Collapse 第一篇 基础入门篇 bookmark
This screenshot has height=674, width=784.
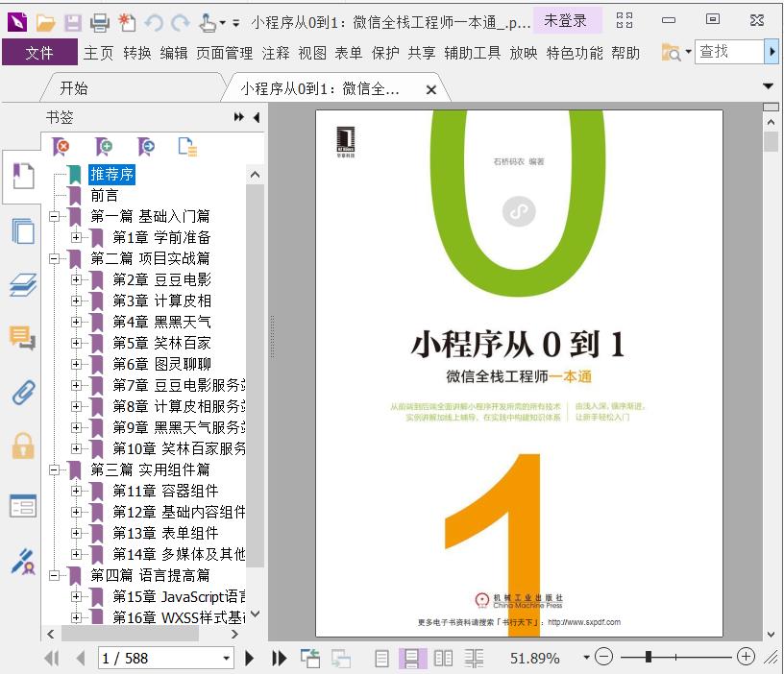click(x=54, y=216)
